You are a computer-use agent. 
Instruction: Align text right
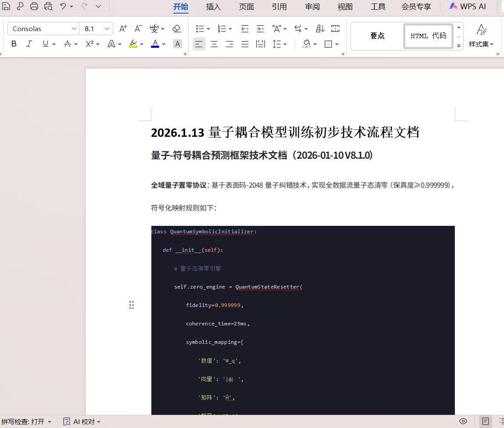tap(229, 44)
